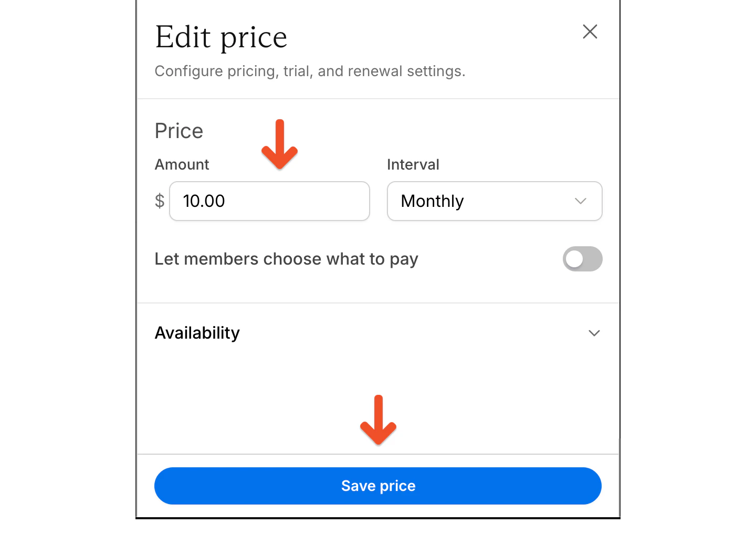This screenshot has height=545, width=756.
Task: Click the orange arrow pointing at Save price
Action: tap(377, 420)
